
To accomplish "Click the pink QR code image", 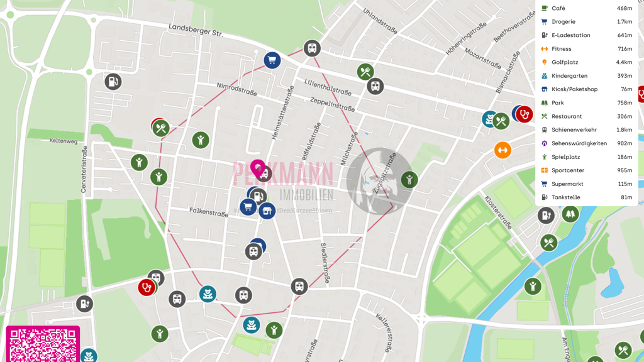I will [x=43, y=344].
